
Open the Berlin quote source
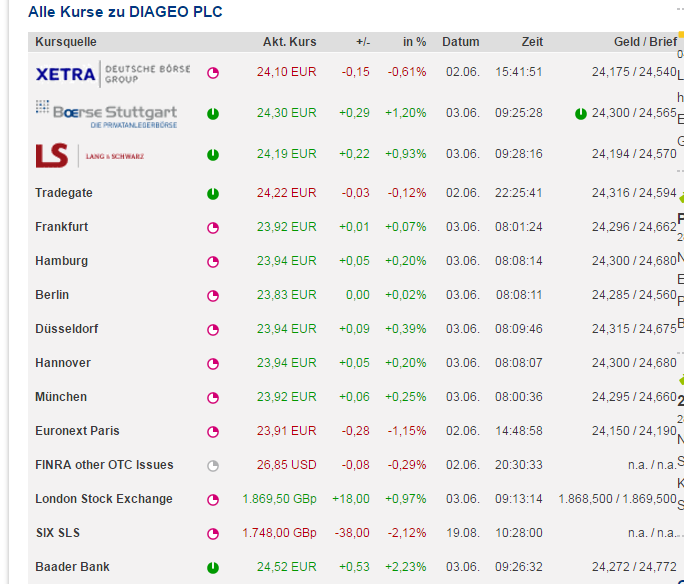[52, 295]
